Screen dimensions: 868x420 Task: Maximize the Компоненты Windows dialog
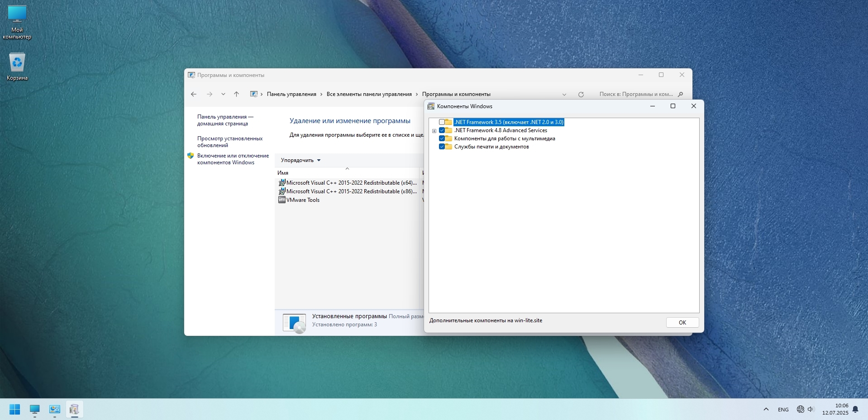[x=673, y=106]
